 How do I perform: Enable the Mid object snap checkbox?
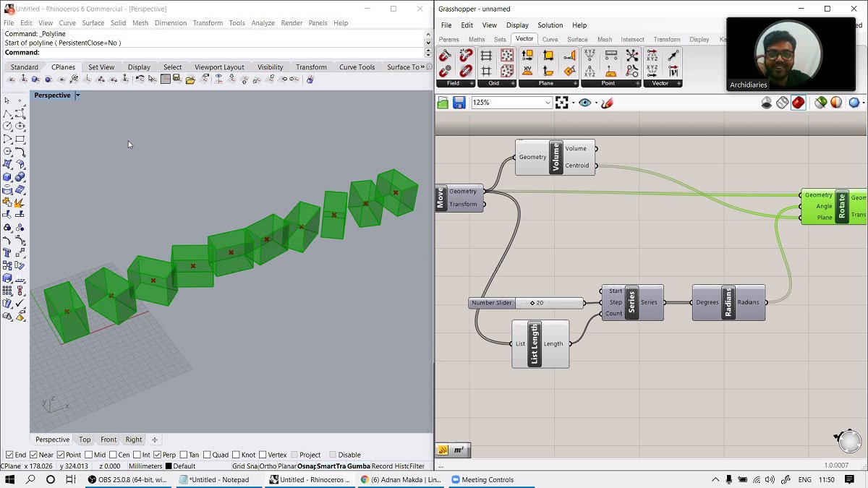[89, 455]
